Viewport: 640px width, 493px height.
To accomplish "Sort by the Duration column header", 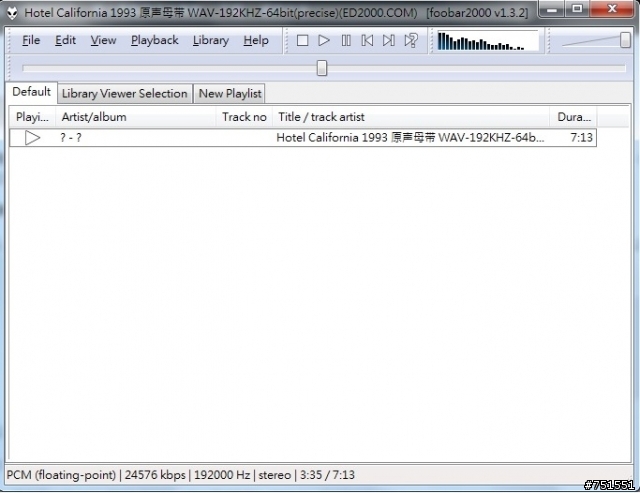I will 573,117.
